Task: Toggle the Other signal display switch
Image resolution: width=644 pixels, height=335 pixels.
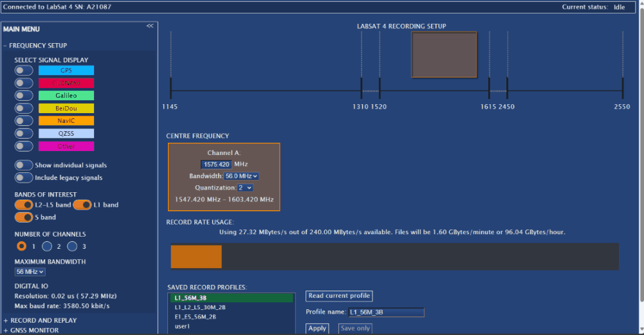Action: point(24,146)
